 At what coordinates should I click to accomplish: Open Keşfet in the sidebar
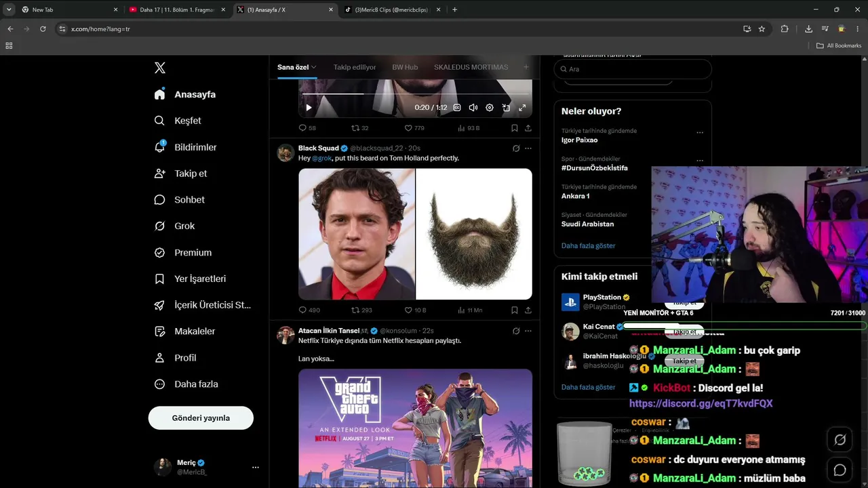(178, 121)
